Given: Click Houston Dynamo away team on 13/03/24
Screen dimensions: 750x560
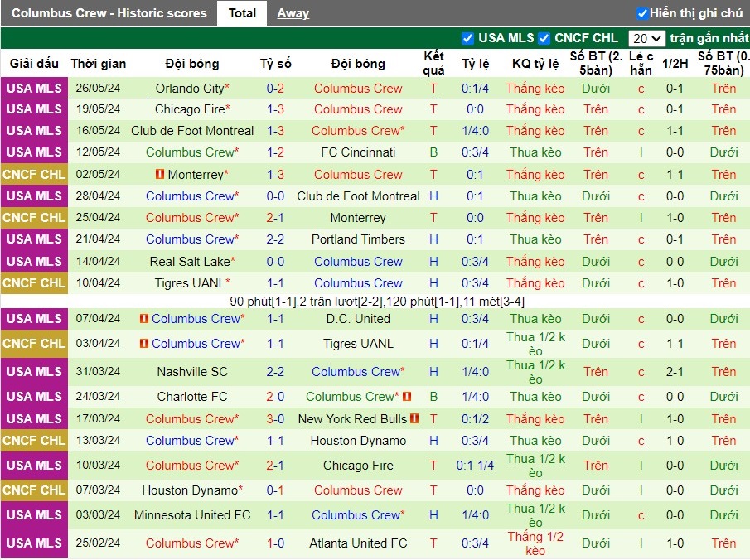Looking at the screenshot, I should click(x=358, y=441).
